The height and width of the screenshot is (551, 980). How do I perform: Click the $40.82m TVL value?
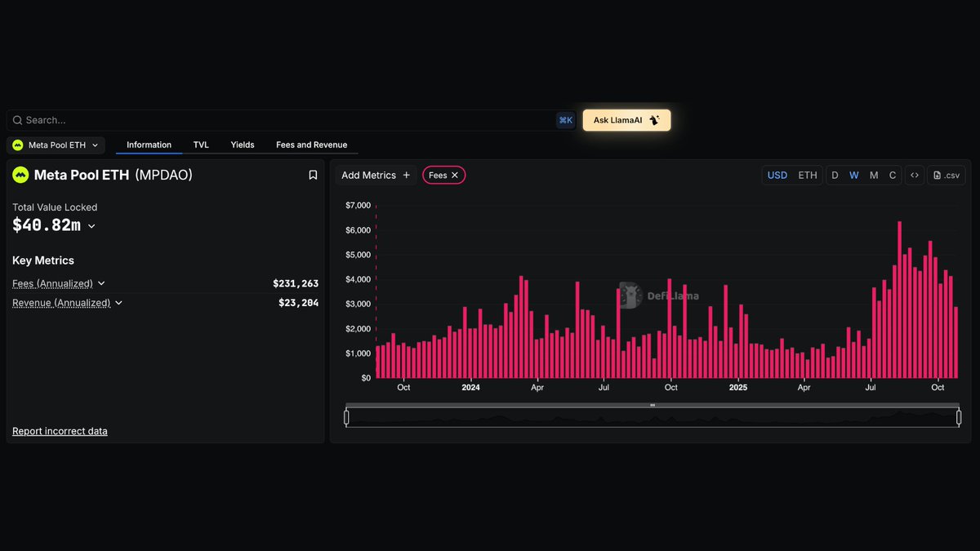pos(47,226)
